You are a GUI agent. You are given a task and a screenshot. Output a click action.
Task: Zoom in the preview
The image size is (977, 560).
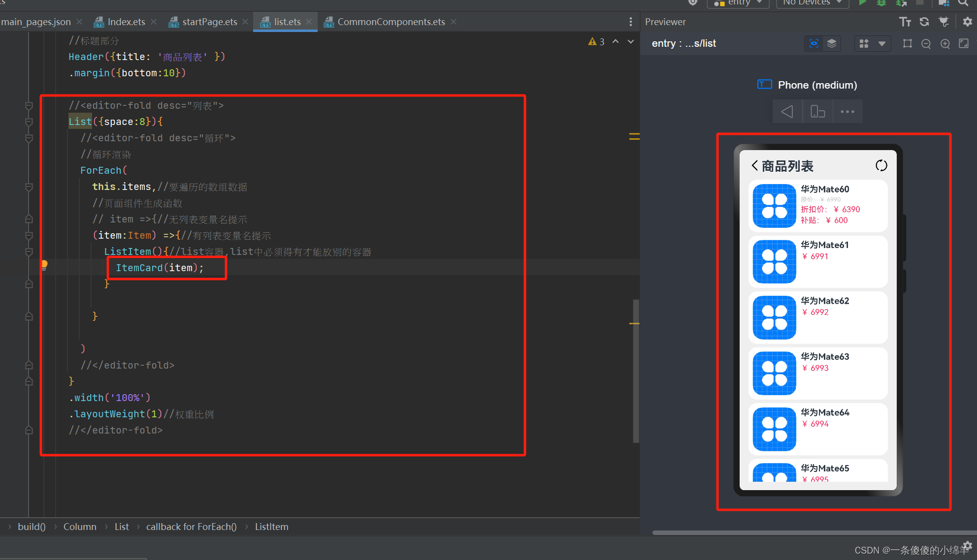coord(945,44)
